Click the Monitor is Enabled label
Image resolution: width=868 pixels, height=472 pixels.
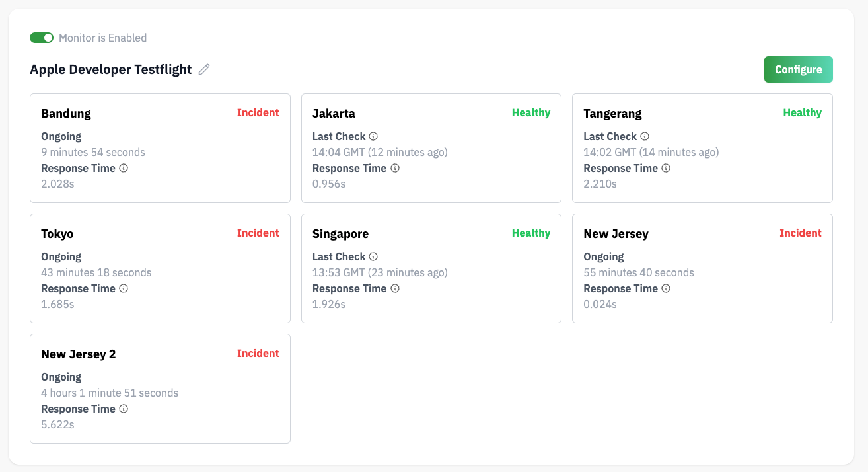103,38
